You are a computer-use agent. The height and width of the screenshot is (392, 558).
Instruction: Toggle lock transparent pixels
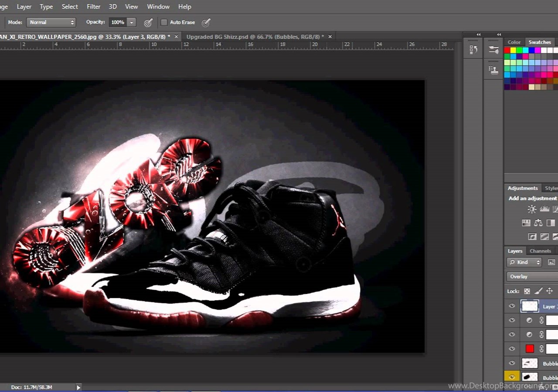point(527,291)
